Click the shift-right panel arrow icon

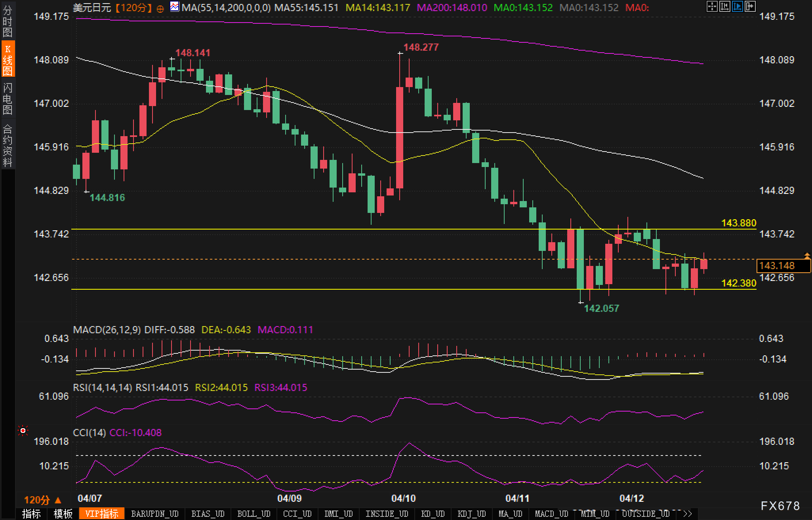coord(750,6)
